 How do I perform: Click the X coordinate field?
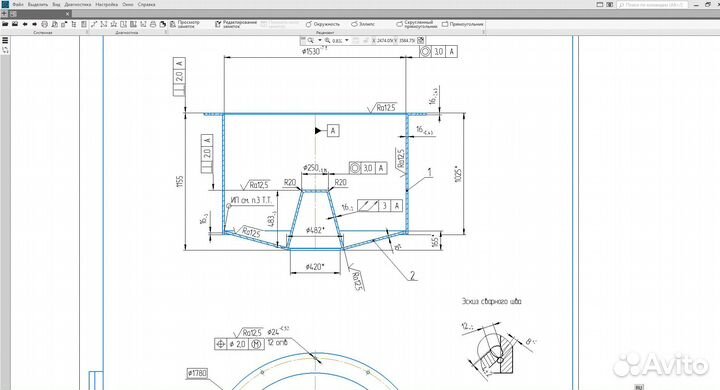[x=385, y=40]
